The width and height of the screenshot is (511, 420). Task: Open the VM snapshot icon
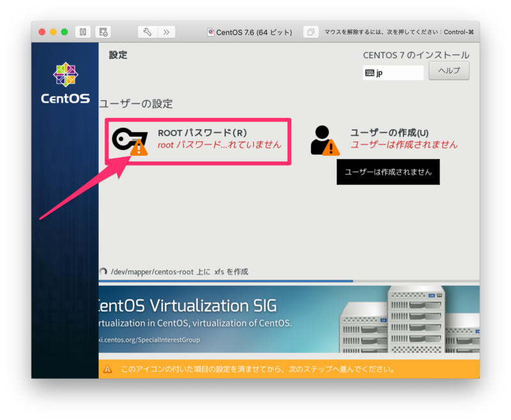[x=103, y=32]
